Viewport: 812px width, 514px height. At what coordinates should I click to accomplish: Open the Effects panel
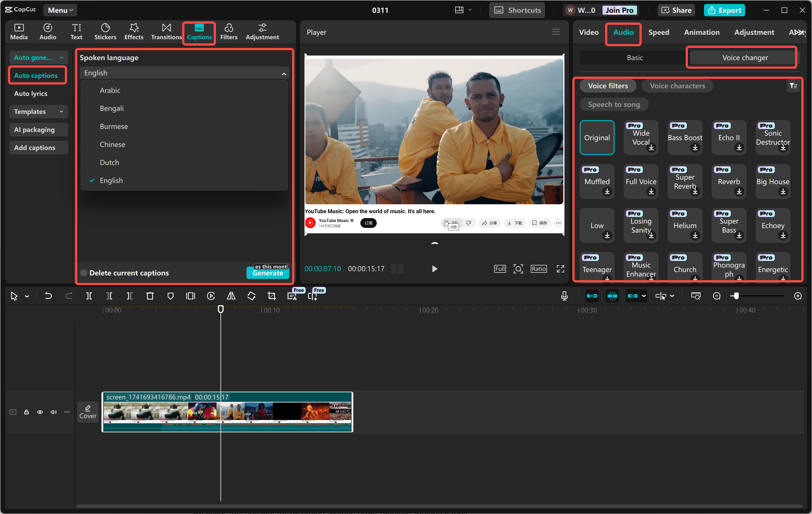(134, 31)
